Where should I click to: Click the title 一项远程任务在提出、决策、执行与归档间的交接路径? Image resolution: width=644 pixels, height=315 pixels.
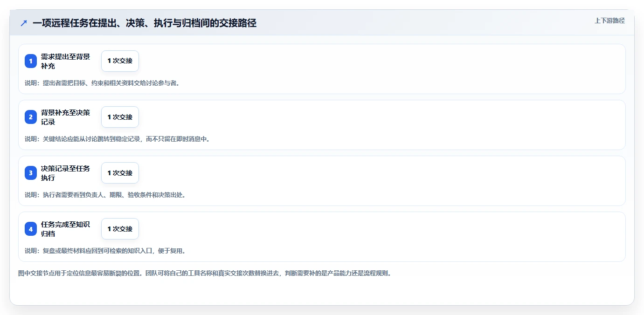(x=145, y=23)
